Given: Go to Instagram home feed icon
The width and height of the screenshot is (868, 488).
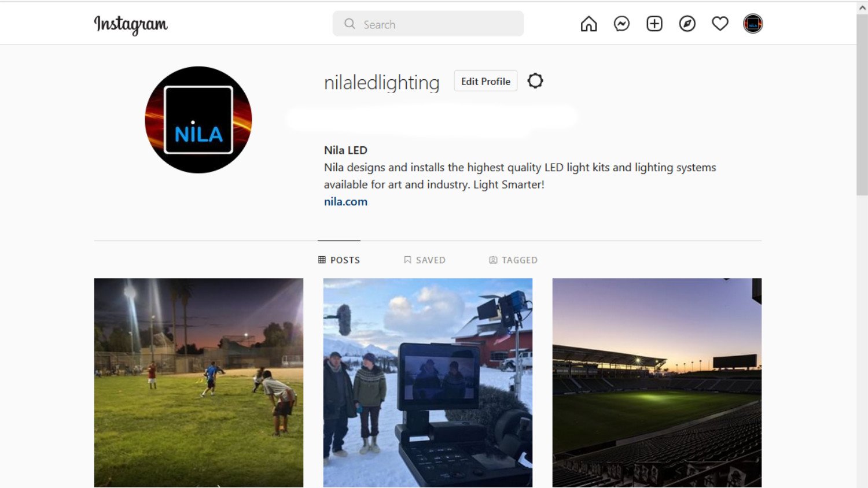Looking at the screenshot, I should [x=589, y=24].
